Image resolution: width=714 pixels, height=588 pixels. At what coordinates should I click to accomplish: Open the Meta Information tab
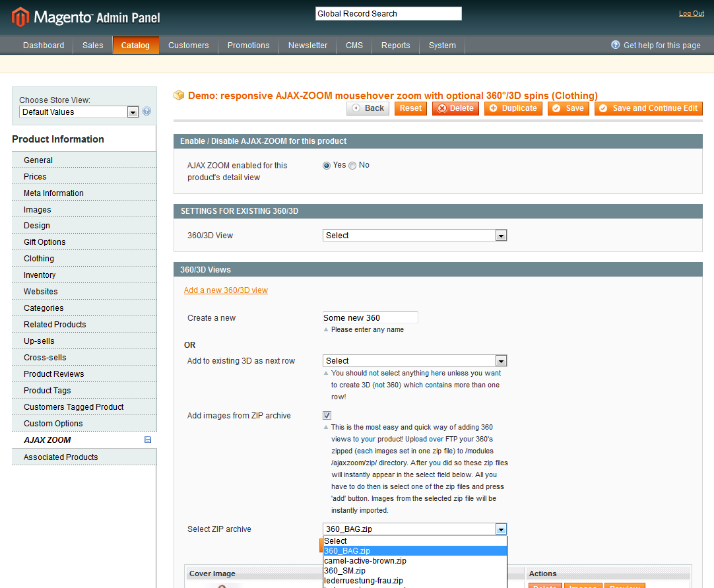pos(84,193)
